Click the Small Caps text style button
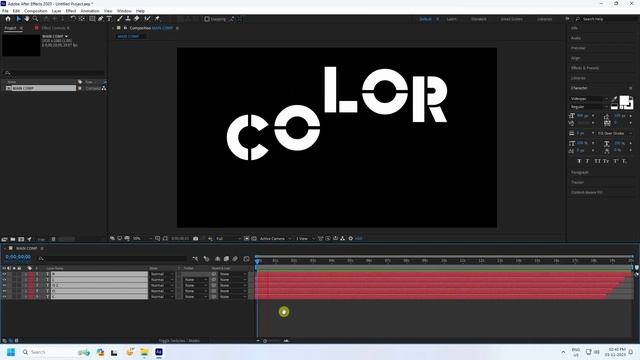The image size is (640, 360). point(606,161)
